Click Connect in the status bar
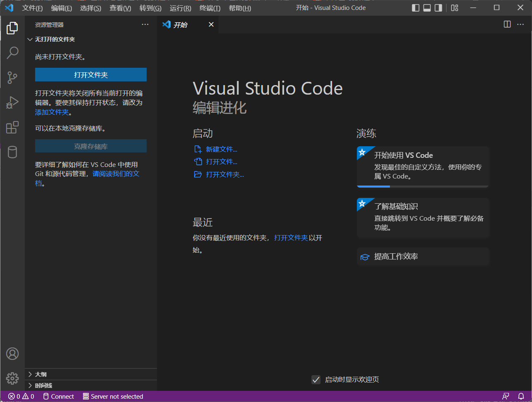This screenshot has width=532, height=402. tap(59, 396)
